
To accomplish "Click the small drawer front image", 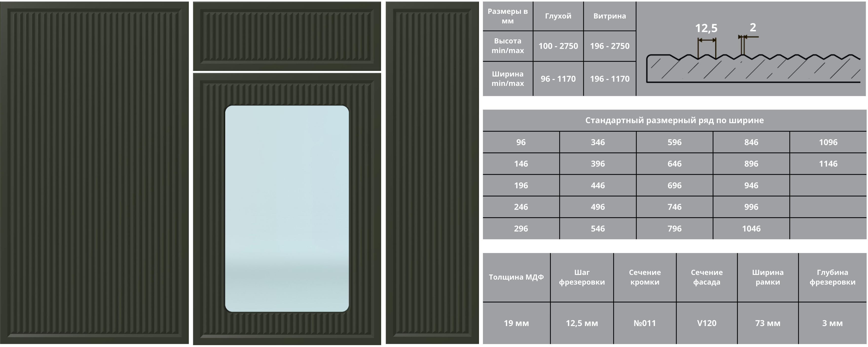I will [287, 36].
